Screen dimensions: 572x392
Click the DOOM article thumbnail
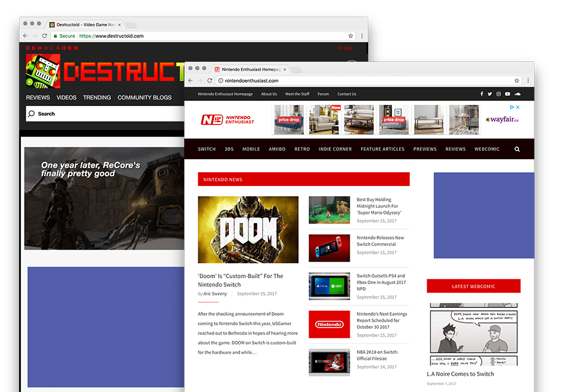pos(248,230)
